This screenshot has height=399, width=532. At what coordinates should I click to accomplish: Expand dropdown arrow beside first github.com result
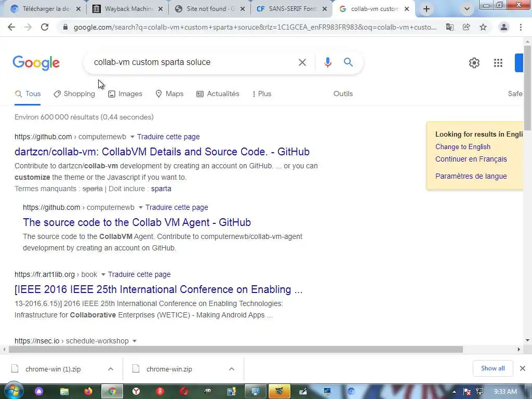click(x=132, y=137)
